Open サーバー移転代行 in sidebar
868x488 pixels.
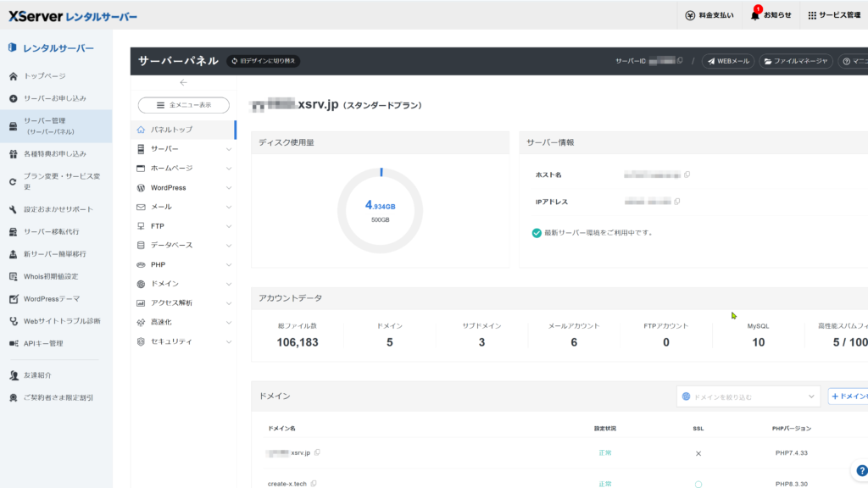(56, 232)
